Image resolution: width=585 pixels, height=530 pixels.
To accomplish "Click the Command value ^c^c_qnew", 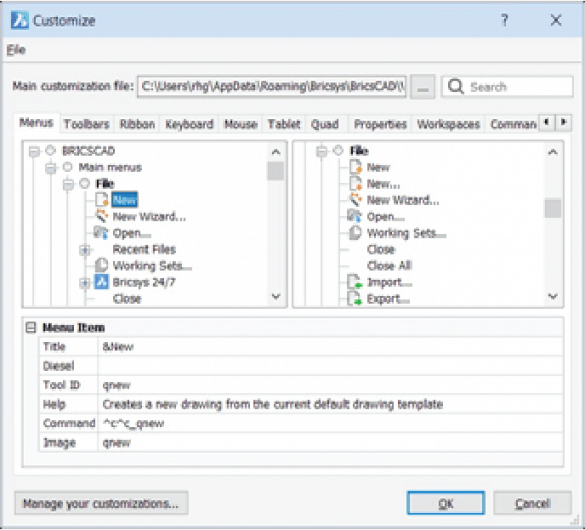I will click(133, 423).
